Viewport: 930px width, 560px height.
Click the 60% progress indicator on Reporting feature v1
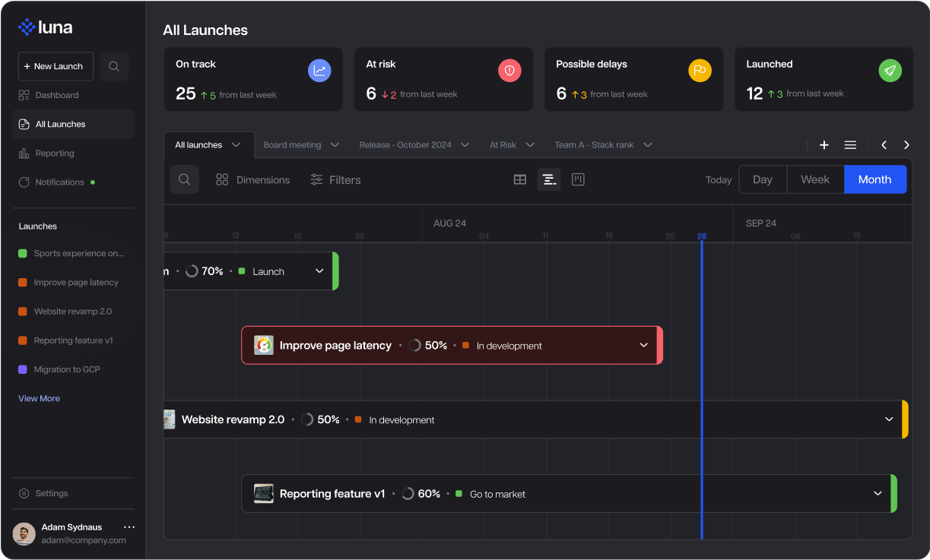click(x=421, y=493)
